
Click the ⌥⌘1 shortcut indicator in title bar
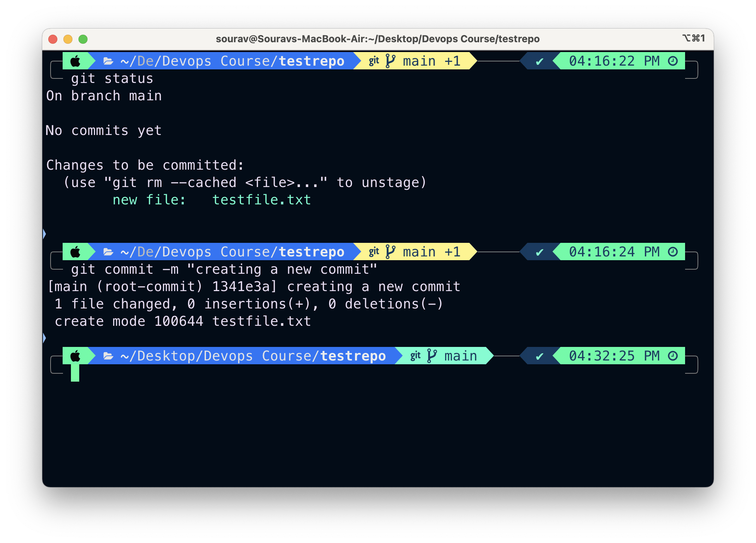(693, 38)
